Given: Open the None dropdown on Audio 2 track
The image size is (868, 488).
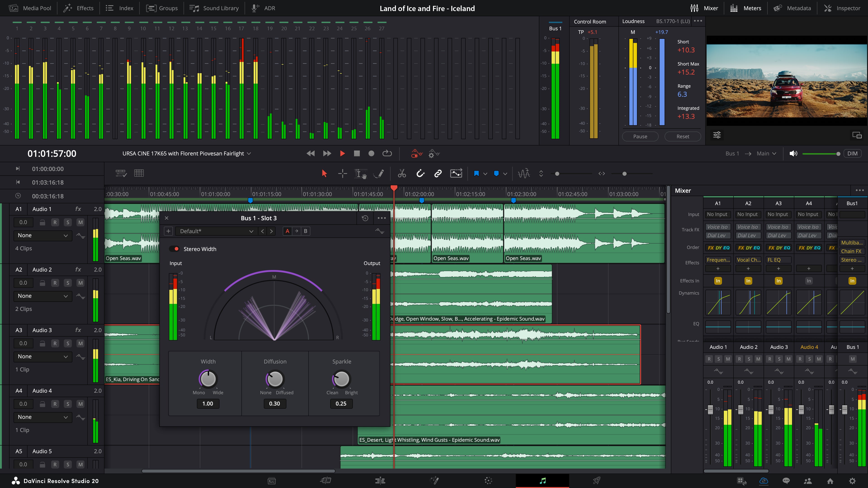Looking at the screenshot, I should [43, 296].
